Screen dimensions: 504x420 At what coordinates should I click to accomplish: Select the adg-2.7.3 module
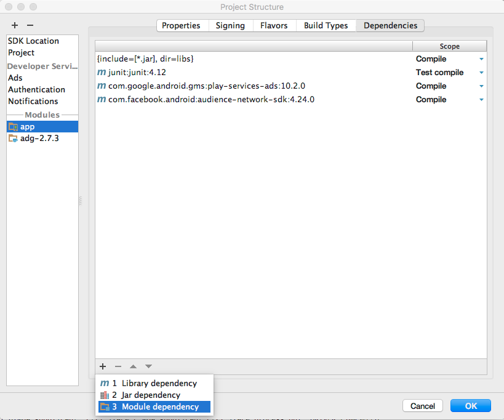pyautogui.click(x=39, y=138)
